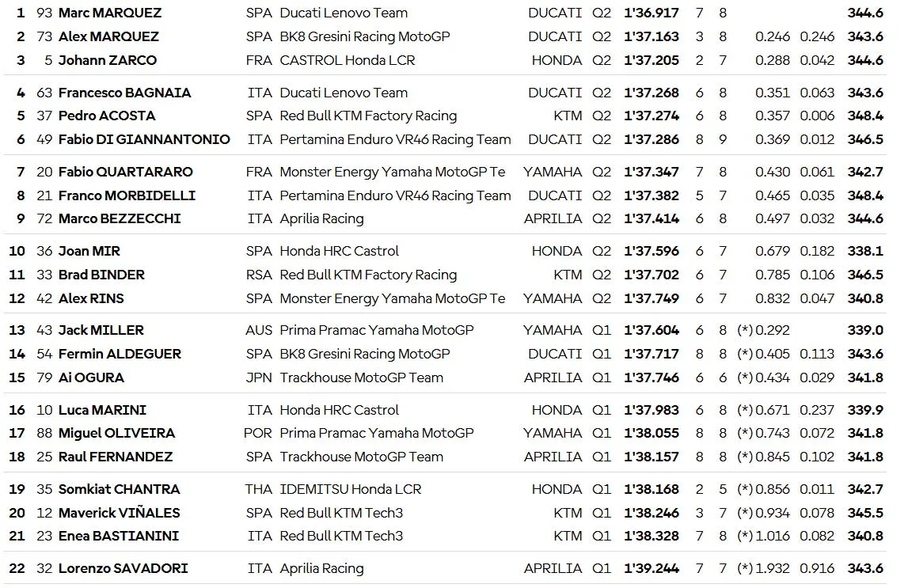Select rider name Marc MARQUEZ
This screenshot has width=908, height=588.
pos(110,13)
